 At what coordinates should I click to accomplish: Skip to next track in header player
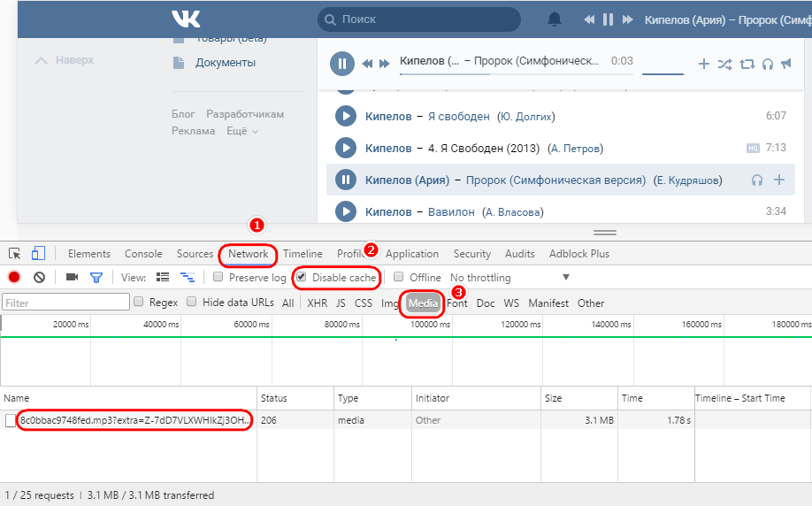click(x=628, y=19)
